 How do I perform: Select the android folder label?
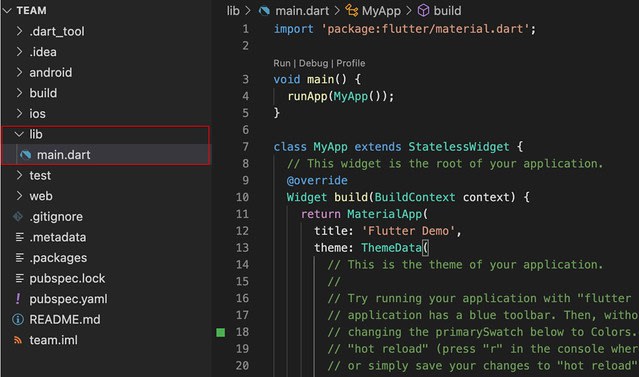click(51, 73)
